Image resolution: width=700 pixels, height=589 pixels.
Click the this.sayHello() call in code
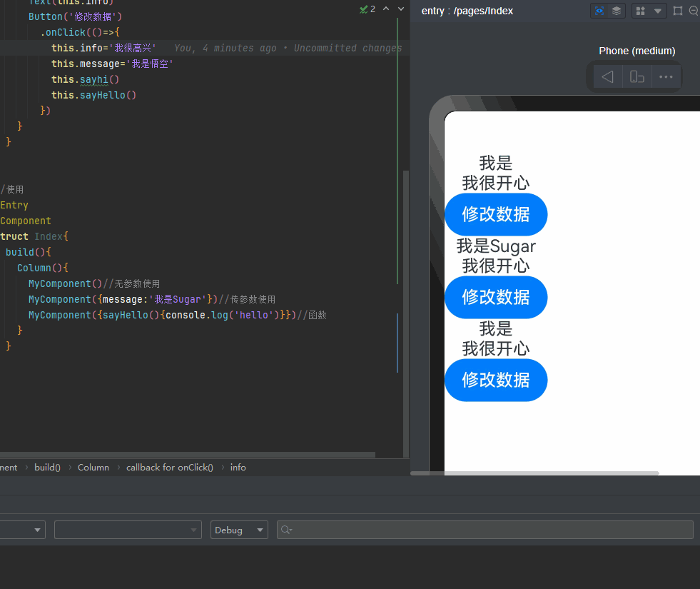(93, 95)
